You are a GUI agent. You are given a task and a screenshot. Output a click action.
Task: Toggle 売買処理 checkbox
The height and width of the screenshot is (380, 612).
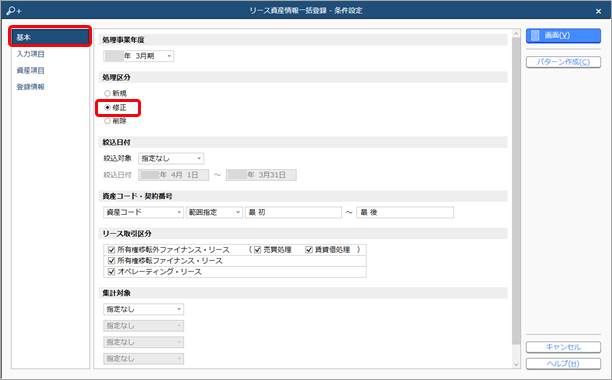coord(257,250)
